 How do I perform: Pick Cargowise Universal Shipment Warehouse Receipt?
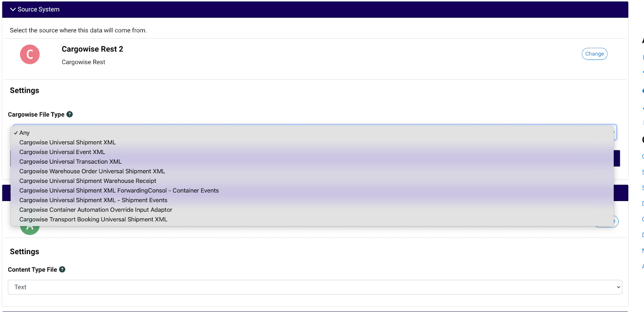312,181
